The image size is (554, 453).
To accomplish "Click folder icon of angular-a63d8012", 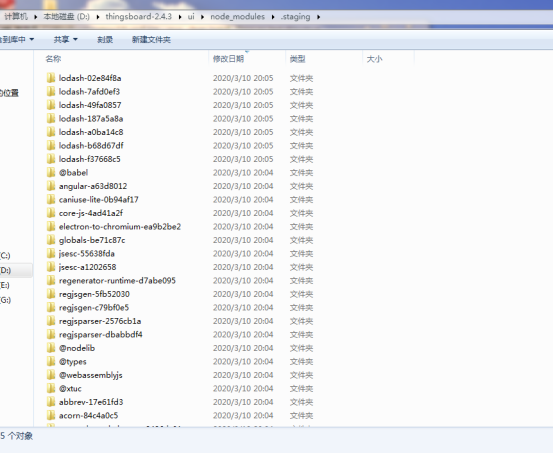I will (51, 186).
